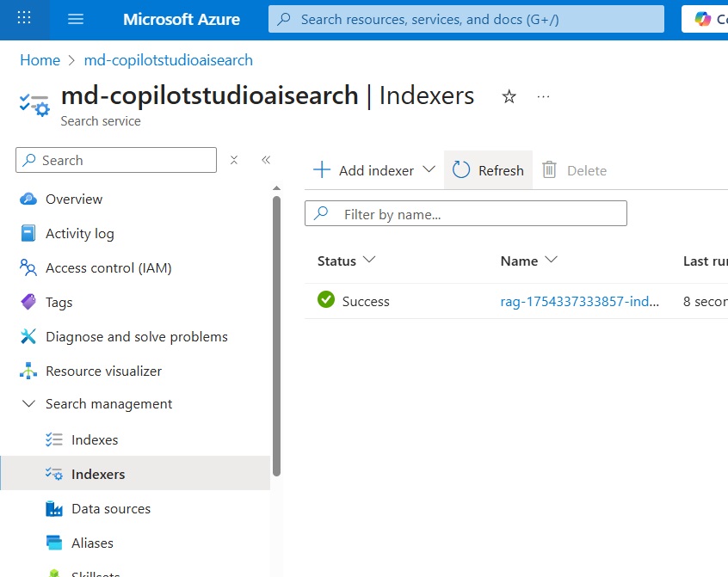
Task: Click the Refresh button label
Action: 501,170
